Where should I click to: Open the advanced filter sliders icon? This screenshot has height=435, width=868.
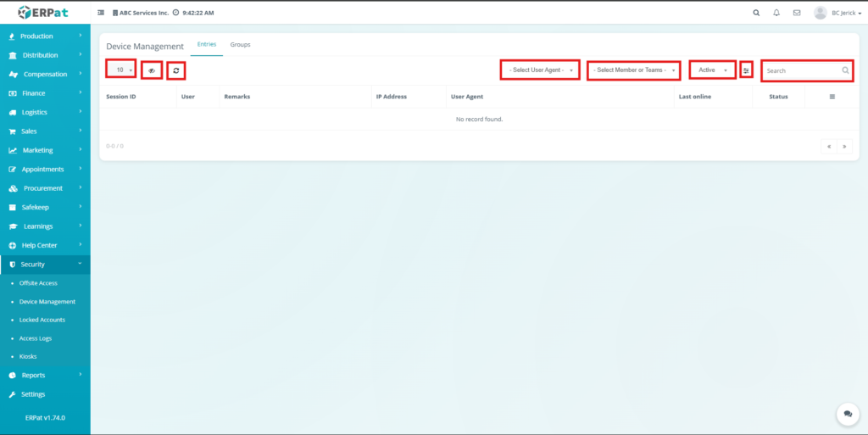click(x=746, y=70)
